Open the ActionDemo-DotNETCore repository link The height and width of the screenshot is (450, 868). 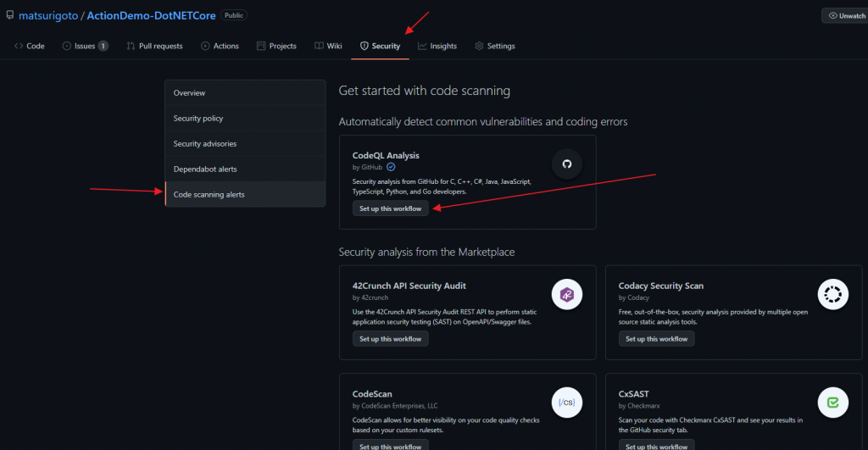pyautogui.click(x=151, y=15)
